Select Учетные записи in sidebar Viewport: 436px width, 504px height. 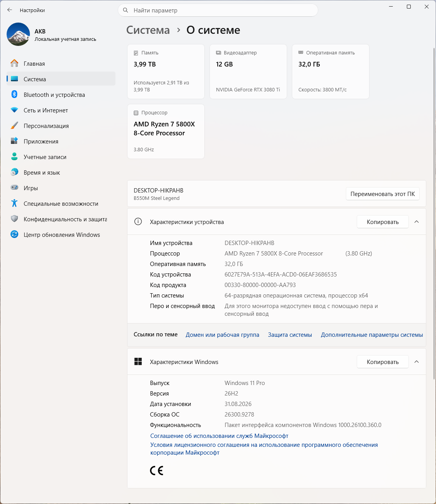(x=61, y=157)
